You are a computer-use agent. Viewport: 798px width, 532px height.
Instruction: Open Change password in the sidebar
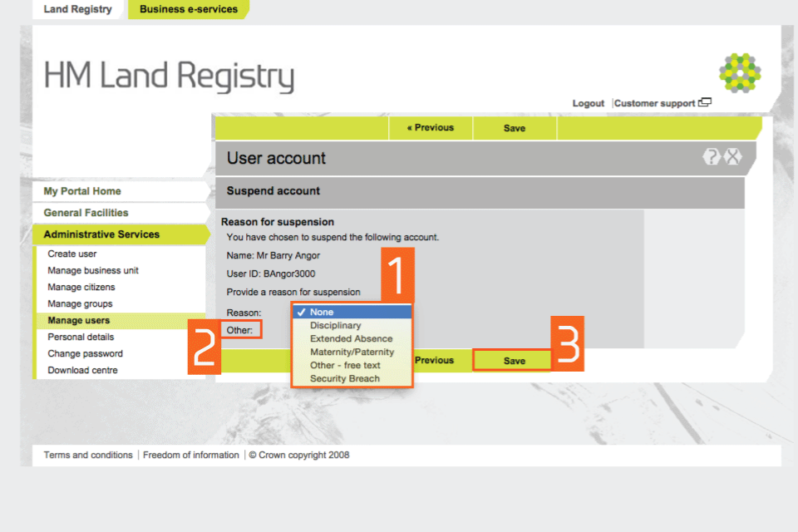click(85, 354)
